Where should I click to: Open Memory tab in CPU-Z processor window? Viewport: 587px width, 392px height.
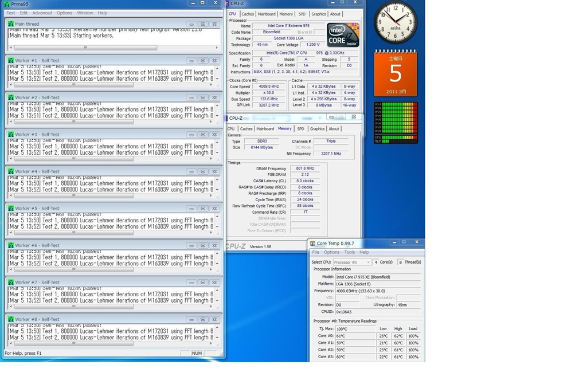[286, 14]
